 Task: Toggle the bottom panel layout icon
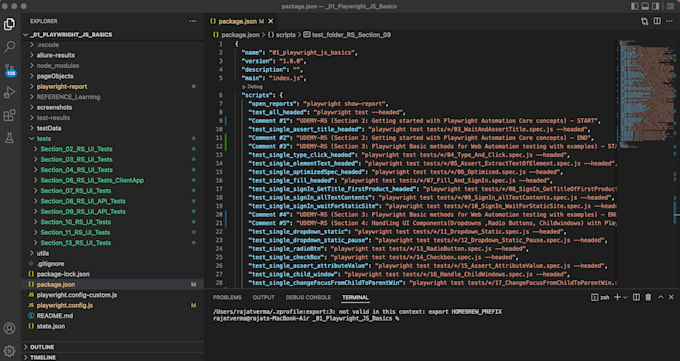(x=645, y=6)
